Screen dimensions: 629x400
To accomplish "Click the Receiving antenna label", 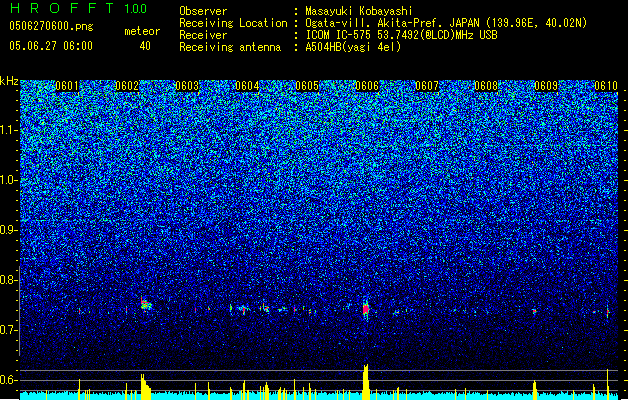I will click(x=230, y=47).
